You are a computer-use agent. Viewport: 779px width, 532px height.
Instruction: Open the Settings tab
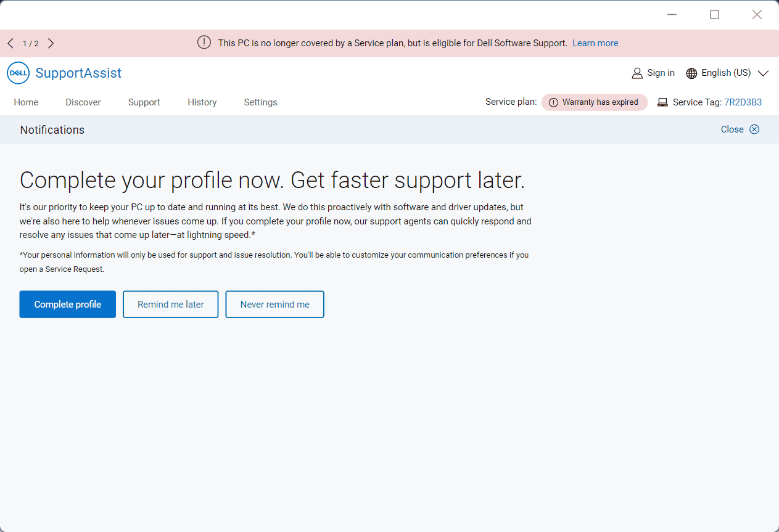click(x=260, y=102)
